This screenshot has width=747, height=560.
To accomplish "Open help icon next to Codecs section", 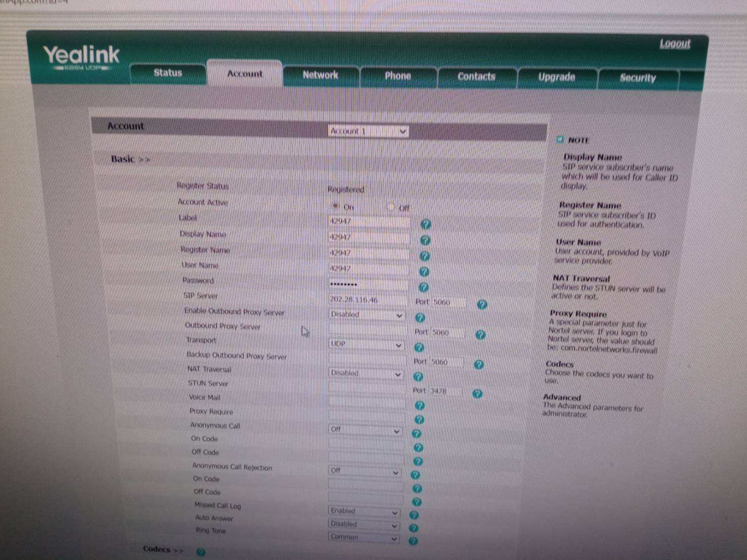I will click(201, 552).
